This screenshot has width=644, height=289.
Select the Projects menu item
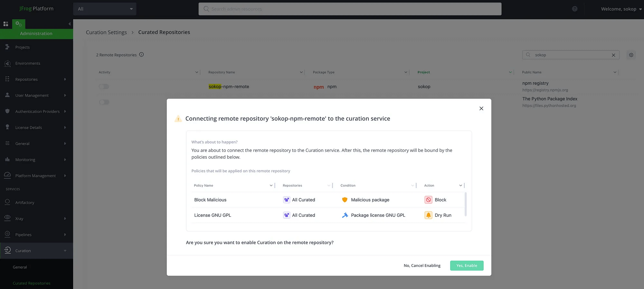click(x=23, y=47)
